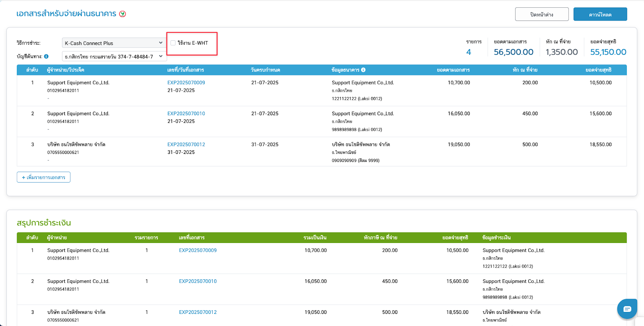Click the รายการ count number 4
The width and height of the screenshot is (644, 326).
(469, 52)
